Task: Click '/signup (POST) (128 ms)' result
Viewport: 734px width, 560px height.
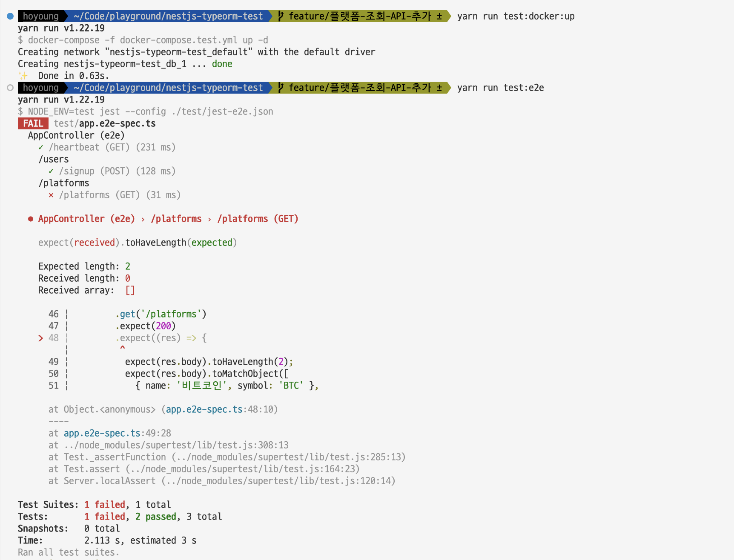Action: click(118, 171)
